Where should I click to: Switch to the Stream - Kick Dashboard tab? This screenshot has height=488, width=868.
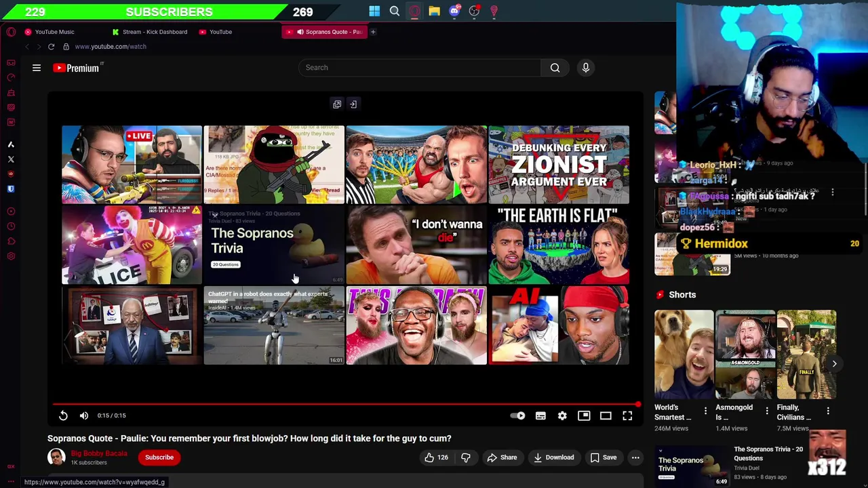(150, 32)
